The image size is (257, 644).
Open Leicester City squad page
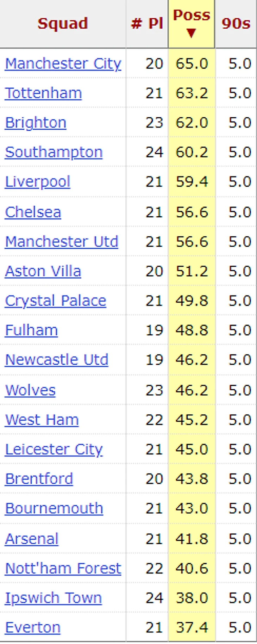pyautogui.click(x=54, y=450)
